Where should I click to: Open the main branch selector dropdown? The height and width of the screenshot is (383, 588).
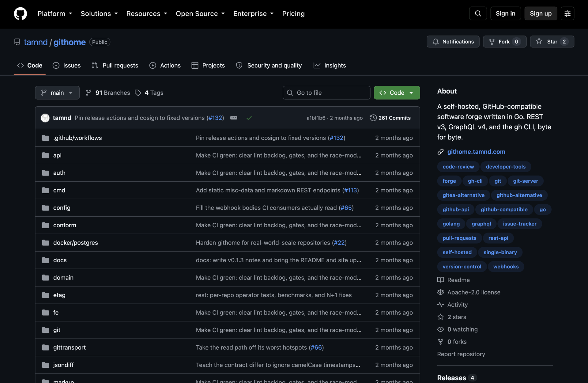[57, 93]
